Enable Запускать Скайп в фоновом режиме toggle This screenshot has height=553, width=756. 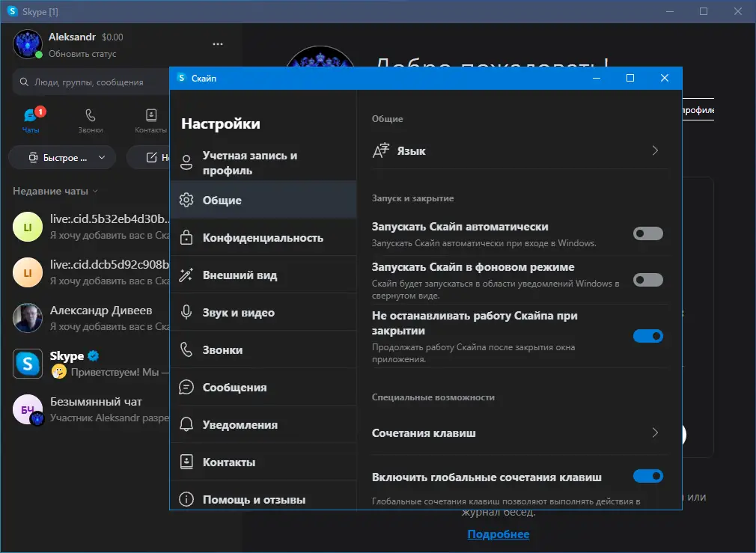tap(648, 280)
